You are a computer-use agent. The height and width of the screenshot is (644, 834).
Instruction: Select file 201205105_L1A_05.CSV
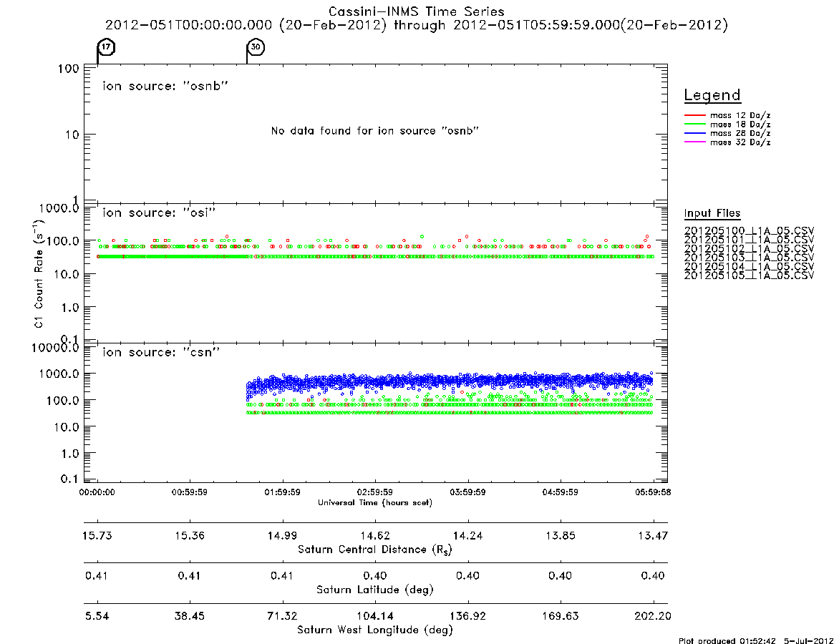click(749, 275)
